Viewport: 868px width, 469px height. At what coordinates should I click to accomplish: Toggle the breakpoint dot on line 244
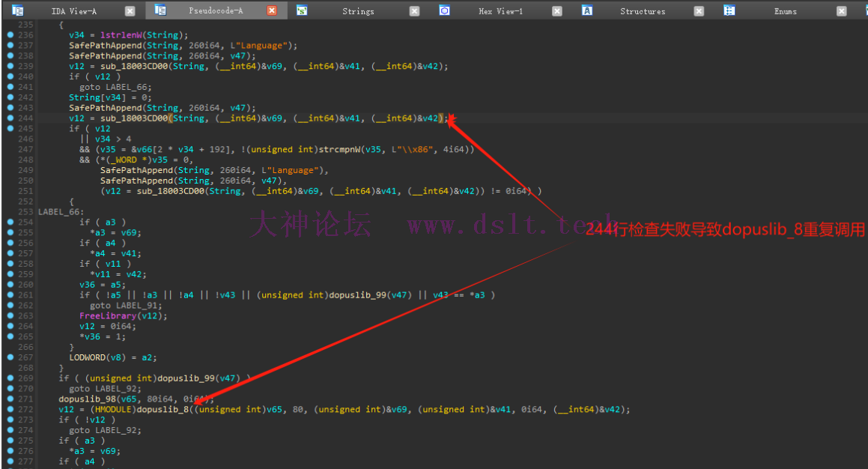pyautogui.click(x=10, y=118)
